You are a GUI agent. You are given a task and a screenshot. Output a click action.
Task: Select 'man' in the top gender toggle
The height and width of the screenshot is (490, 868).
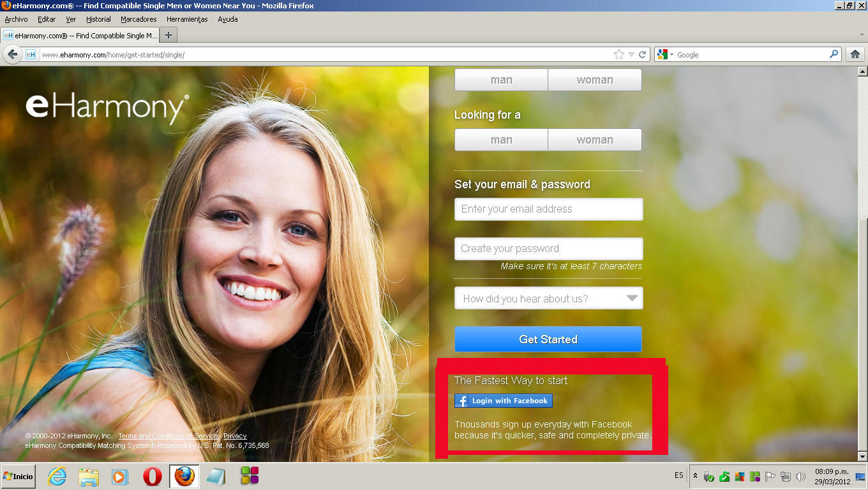pos(501,80)
